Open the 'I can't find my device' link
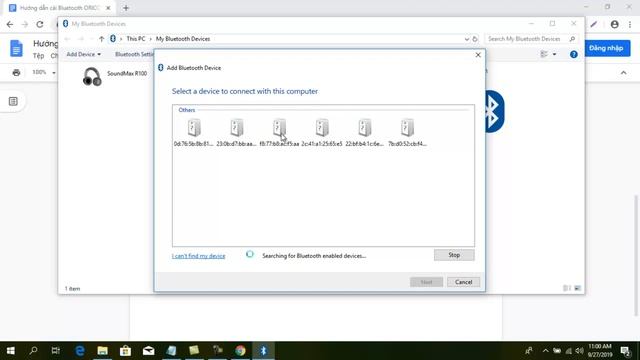Viewport: 640px width, 360px height. click(x=198, y=256)
